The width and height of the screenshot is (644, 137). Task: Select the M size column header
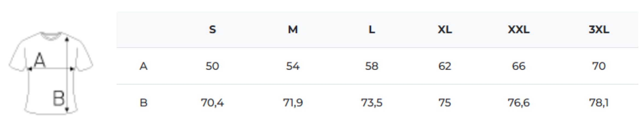293,30
